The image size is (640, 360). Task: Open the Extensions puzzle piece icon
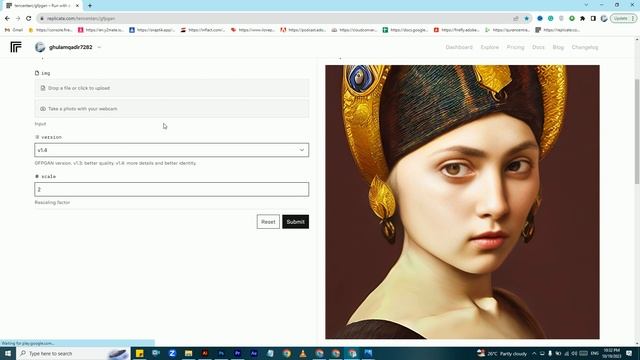tap(582, 18)
